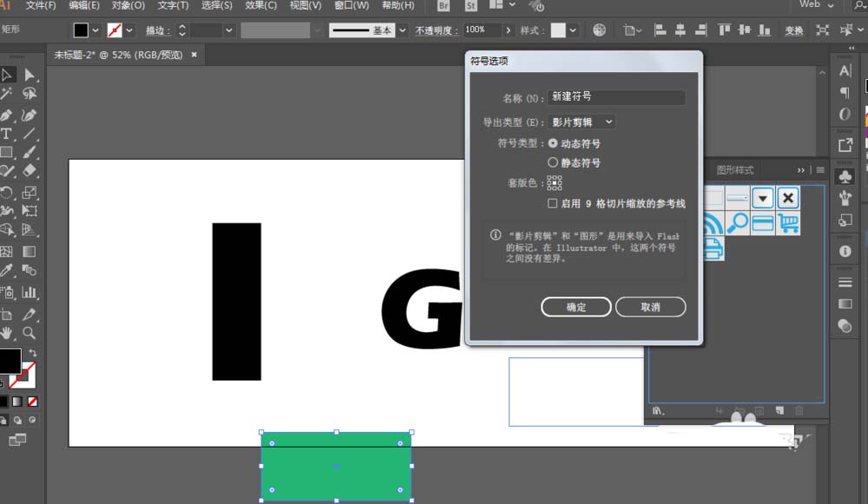This screenshot has height=504, width=868.
Task: Open the 样式 style dropdown arrow
Action: 572,30
